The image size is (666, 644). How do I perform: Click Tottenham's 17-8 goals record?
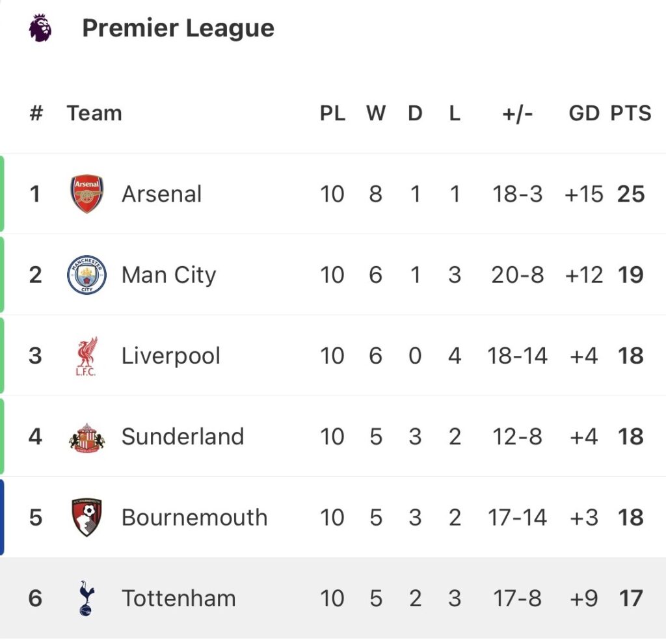click(517, 598)
